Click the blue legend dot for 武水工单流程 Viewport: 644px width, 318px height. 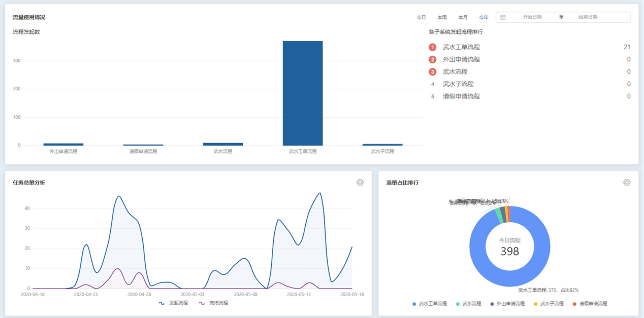tap(414, 303)
